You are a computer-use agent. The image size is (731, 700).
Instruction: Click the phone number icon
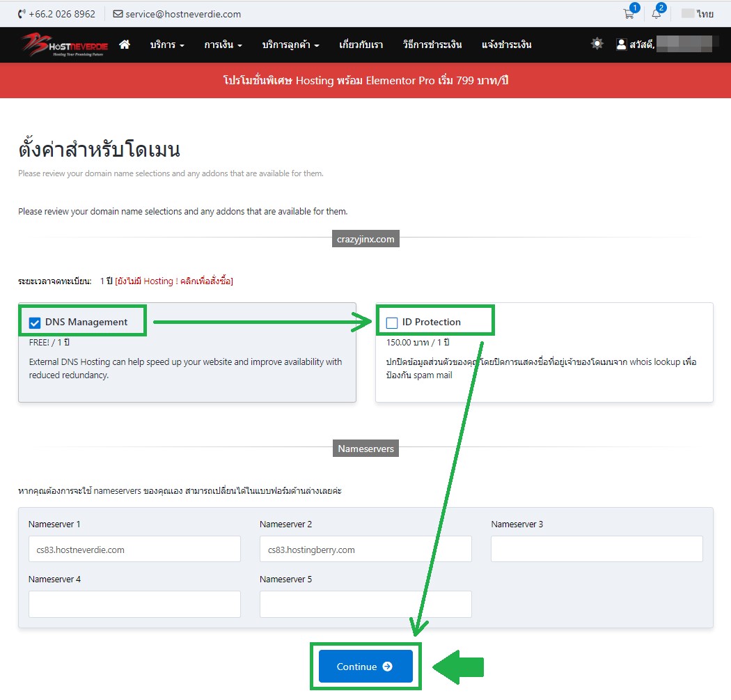(x=22, y=14)
